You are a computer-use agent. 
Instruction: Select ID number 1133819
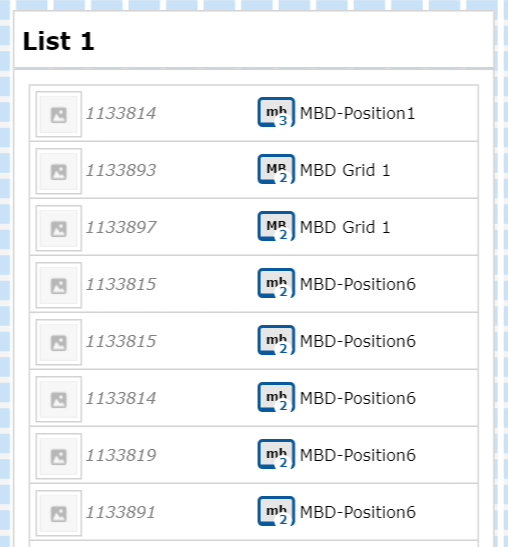pyautogui.click(x=121, y=455)
